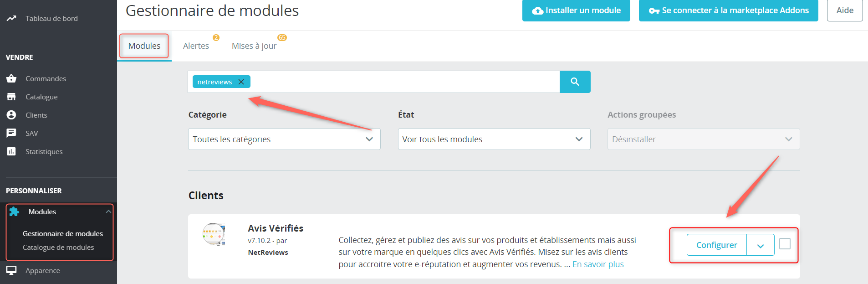Click the magnifier search button
The image size is (868, 284).
point(575,82)
